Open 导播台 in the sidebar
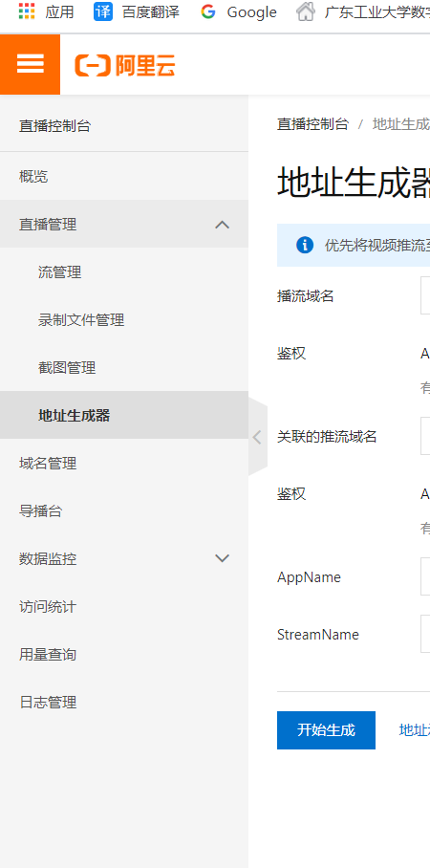This screenshot has height=868, width=430. pos(124,510)
